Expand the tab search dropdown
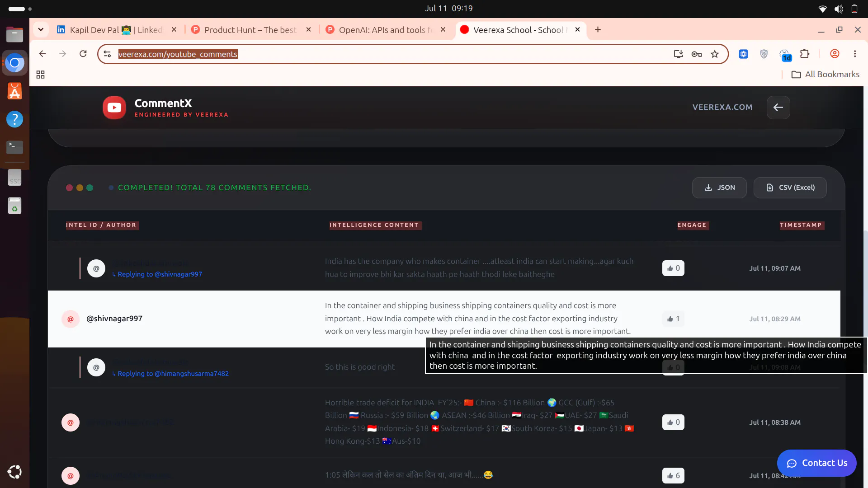868x488 pixels. click(x=41, y=29)
